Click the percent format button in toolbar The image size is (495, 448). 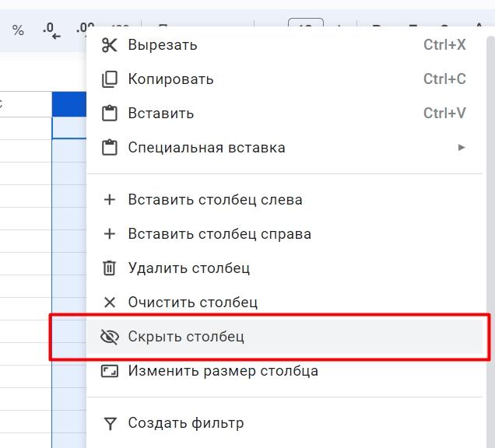(x=18, y=30)
